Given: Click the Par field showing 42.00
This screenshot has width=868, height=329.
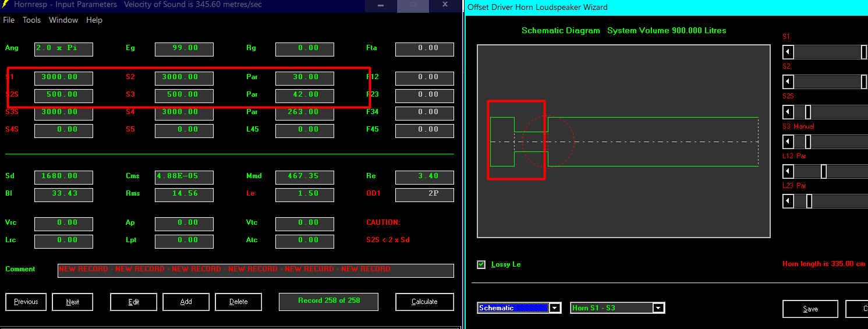Looking at the screenshot, I should tap(304, 95).
